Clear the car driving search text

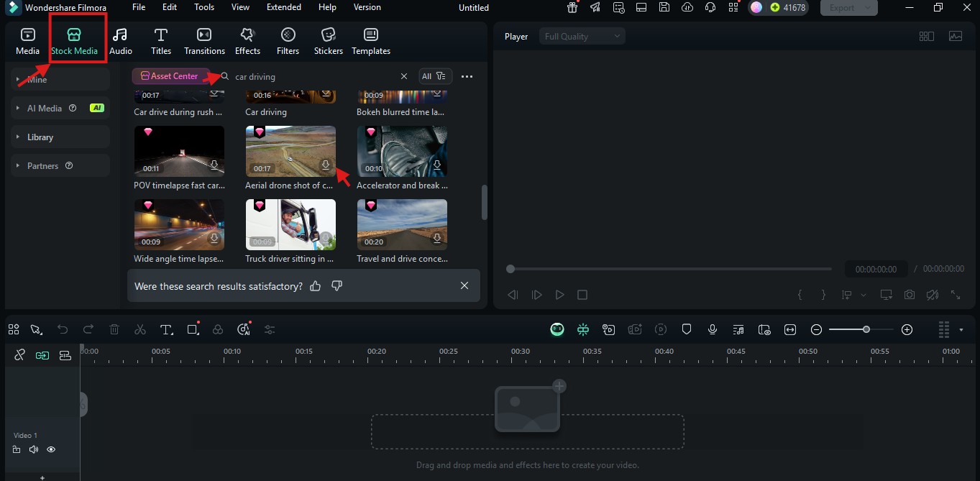click(x=403, y=76)
